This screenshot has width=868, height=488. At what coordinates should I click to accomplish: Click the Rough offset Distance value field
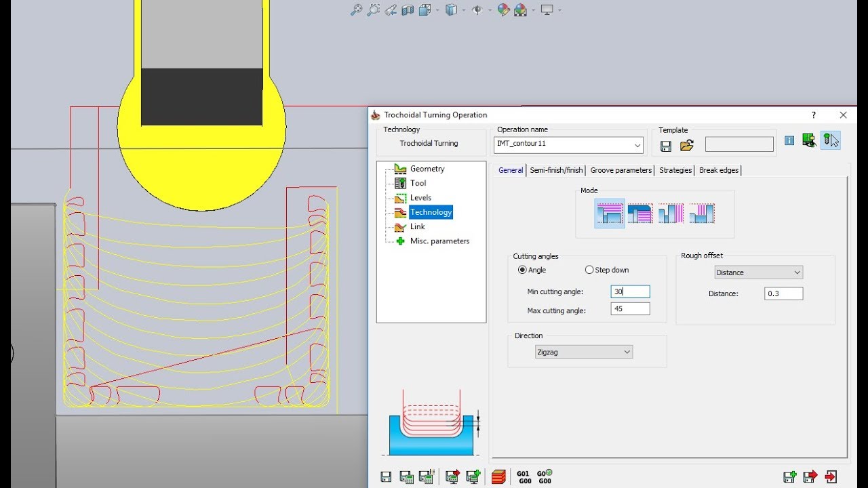tap(784, 293)
